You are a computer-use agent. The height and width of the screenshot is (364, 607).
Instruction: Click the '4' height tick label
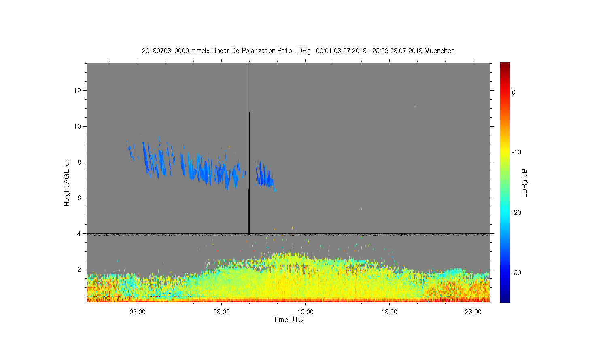tap(80, 233)
